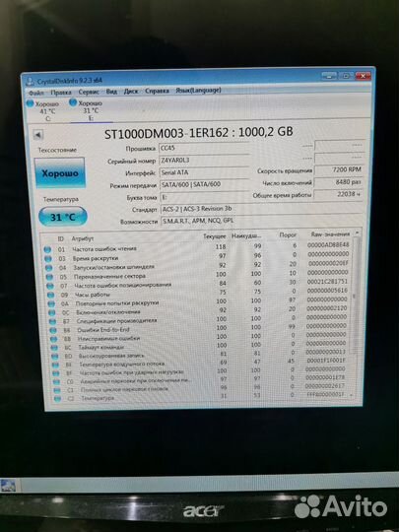Click the Хорошо health status button
Image resolution: width=399 pixels, height=532 pixels.
tap(60, 173)
